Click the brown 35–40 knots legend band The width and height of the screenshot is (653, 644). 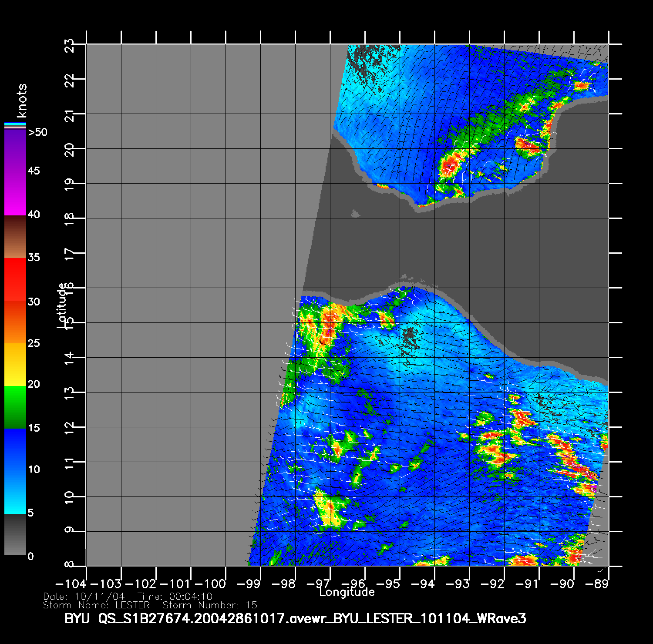pos(15,237)
